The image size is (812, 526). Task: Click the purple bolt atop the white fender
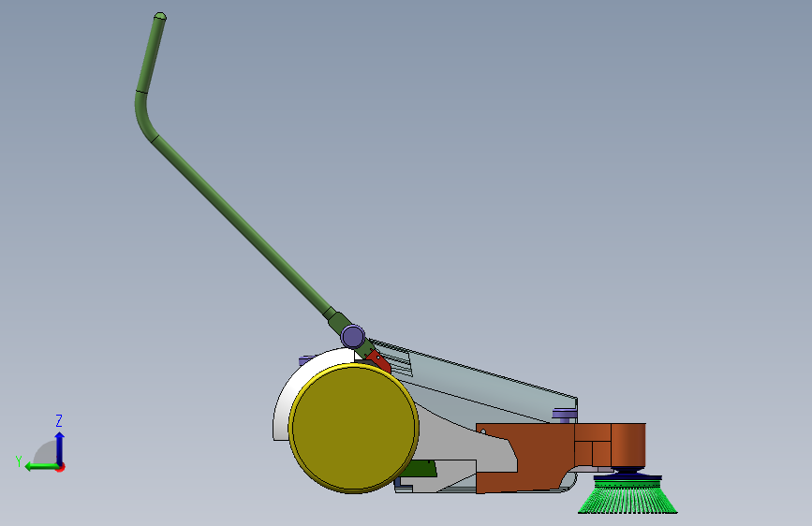306,358
